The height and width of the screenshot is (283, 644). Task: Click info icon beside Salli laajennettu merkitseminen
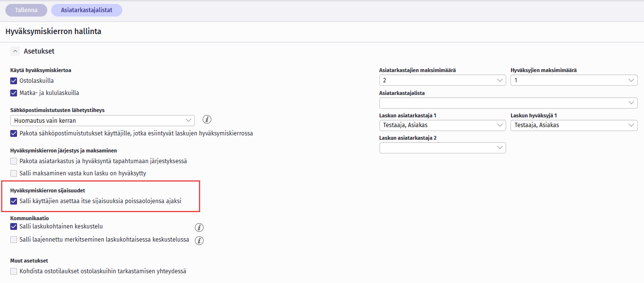(199, 240)
